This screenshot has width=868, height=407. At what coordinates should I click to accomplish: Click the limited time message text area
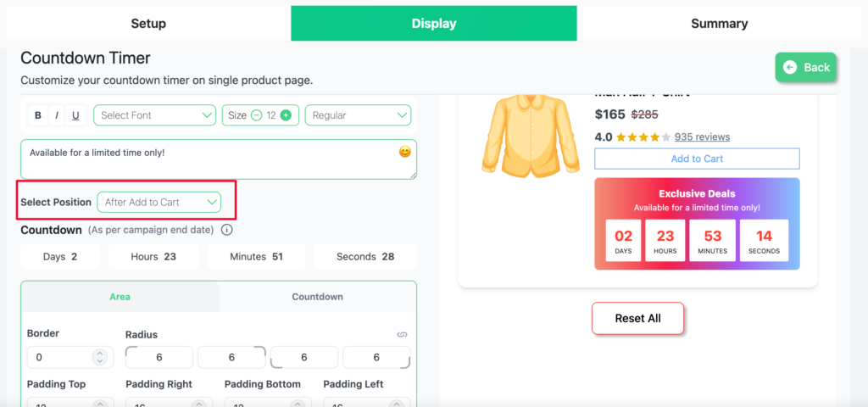[219, 159]
